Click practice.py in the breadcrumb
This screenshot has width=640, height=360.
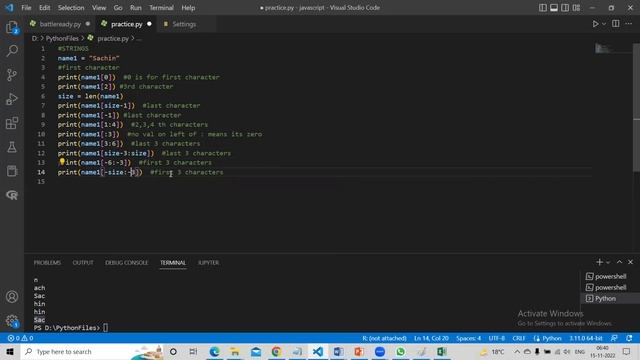(113, 38)
